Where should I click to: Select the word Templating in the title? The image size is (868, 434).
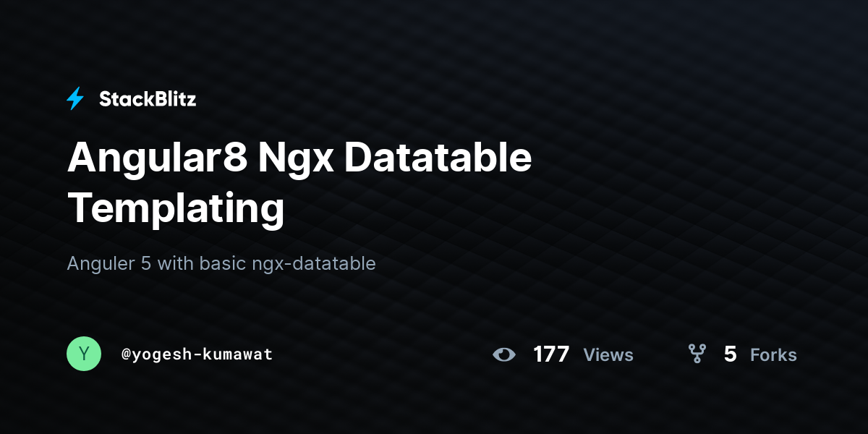pos(176,208)
